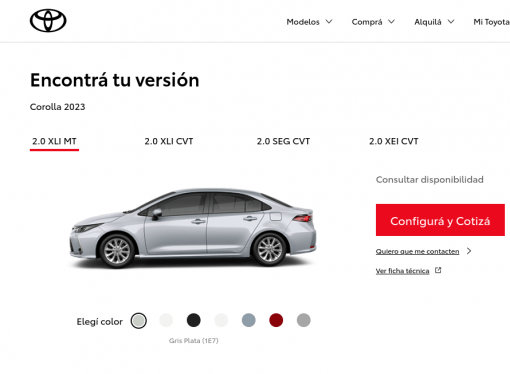The height and width of the screenshot is (374, 510).
Task: Click the Consultar disponibilidad text
Action: pos(430,180)
